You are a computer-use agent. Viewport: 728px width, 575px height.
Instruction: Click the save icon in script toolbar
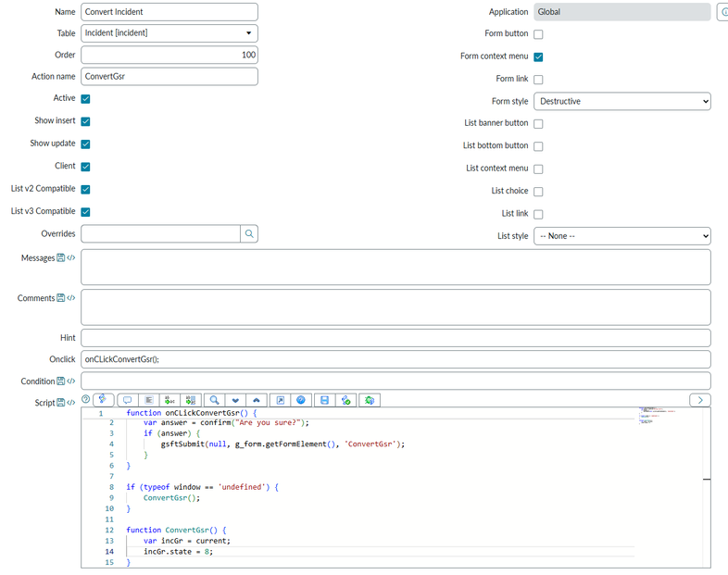click(323, 400)
